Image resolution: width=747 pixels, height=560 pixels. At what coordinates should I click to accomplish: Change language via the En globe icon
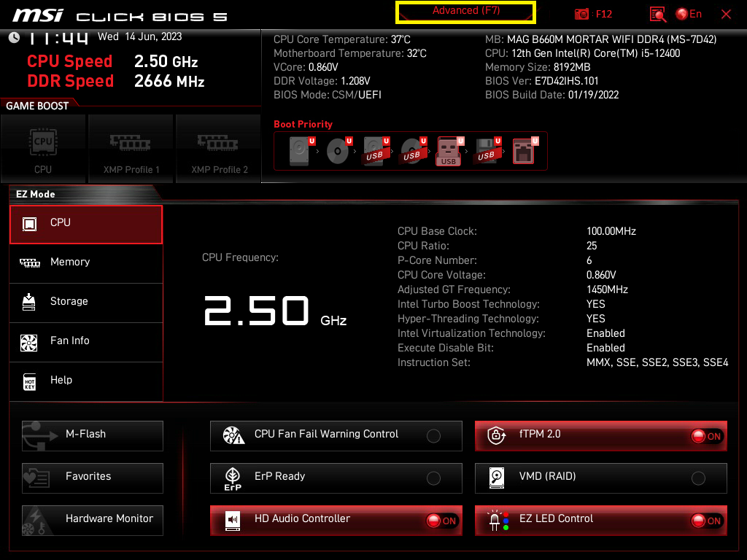(x=689, y=15)
